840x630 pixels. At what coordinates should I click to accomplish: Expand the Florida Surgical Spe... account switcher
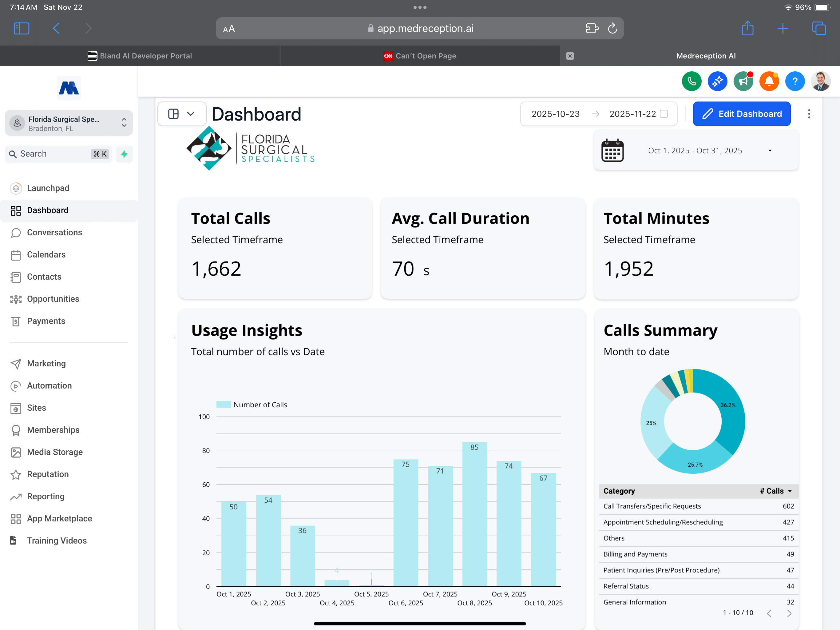[69, 123]
